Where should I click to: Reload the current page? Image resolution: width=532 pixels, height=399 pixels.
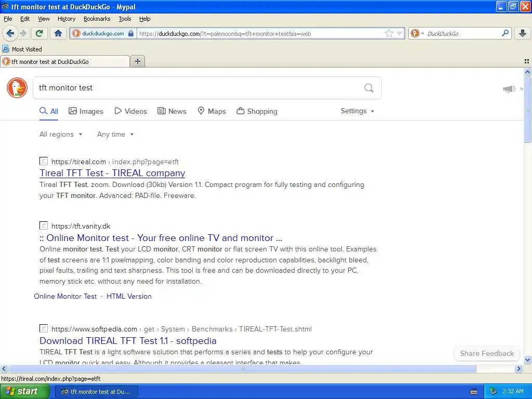pyautogui.click(x=39, y=33)
